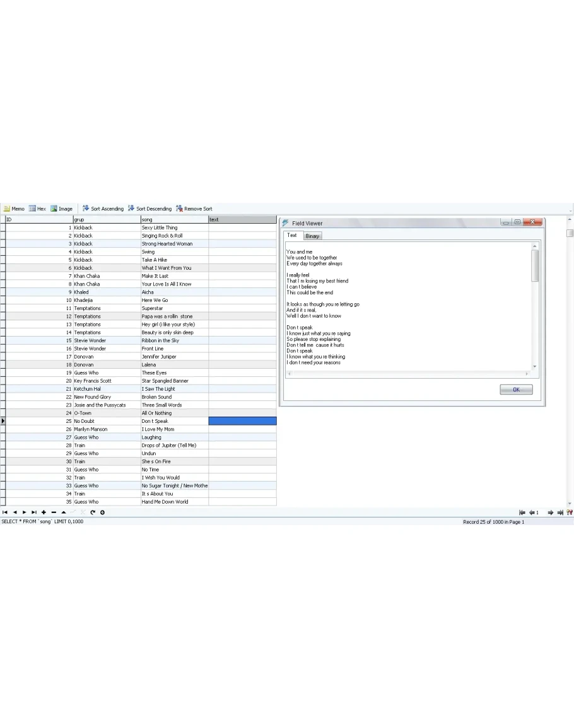
Task: Switch to Hex view
Action: pyautogui.click(x=37, y=209)
